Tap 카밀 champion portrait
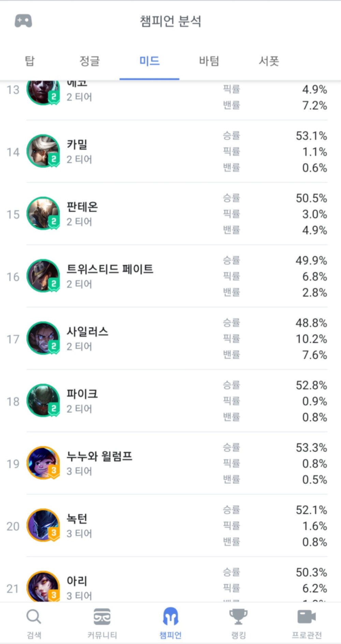This screenshot has width=341, height=644. [43, 151]
